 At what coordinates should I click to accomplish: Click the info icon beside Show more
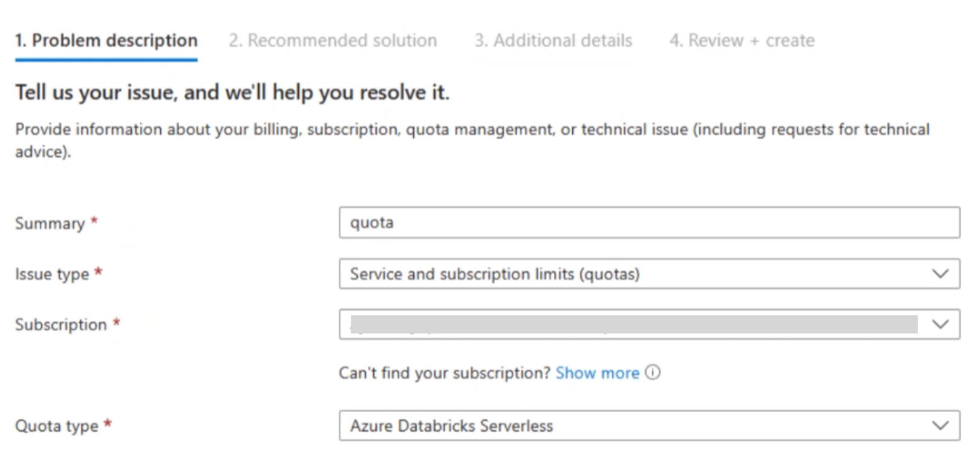click(x=653, y=372)
